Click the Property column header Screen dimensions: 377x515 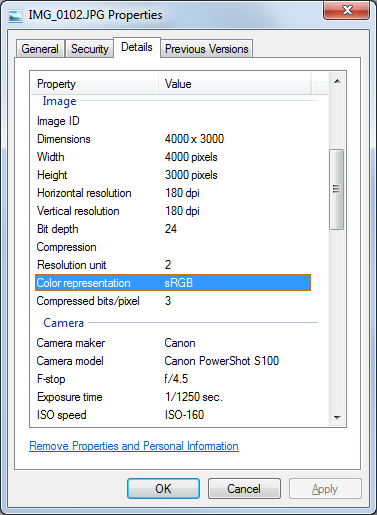point(95,84)
